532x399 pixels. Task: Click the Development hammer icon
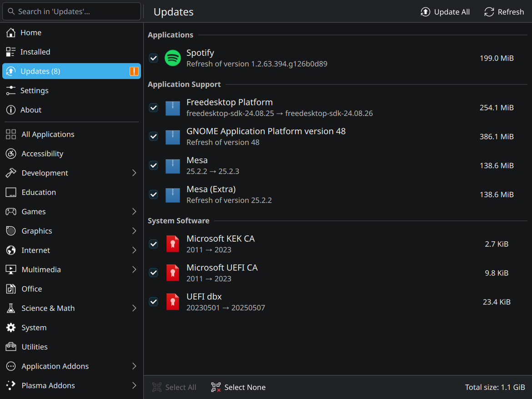[x=11, y=173]
